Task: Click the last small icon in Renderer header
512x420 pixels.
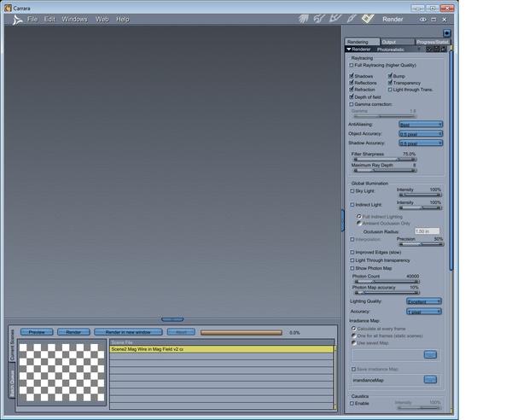Action: click(x=444, y=49)
